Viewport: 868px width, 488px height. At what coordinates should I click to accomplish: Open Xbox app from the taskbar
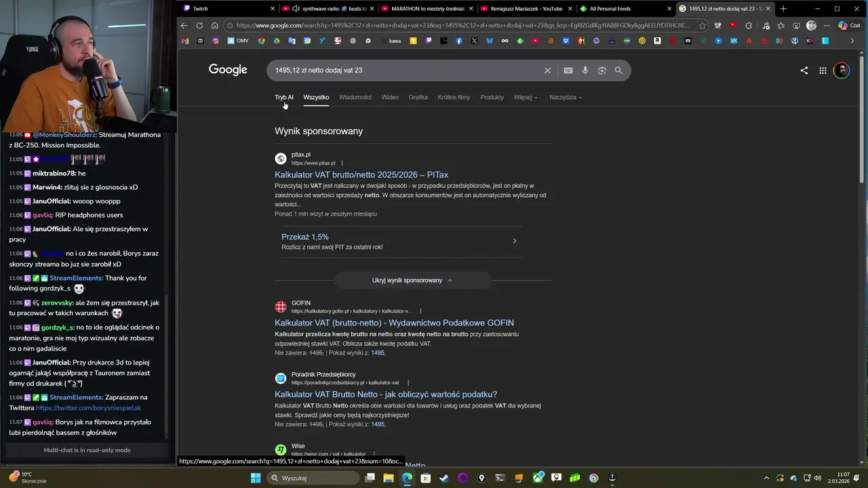538,478
